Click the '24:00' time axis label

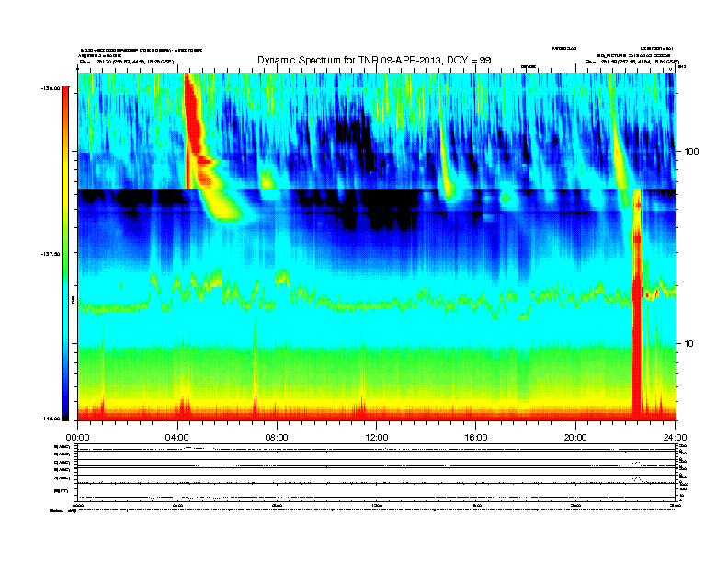675,438
